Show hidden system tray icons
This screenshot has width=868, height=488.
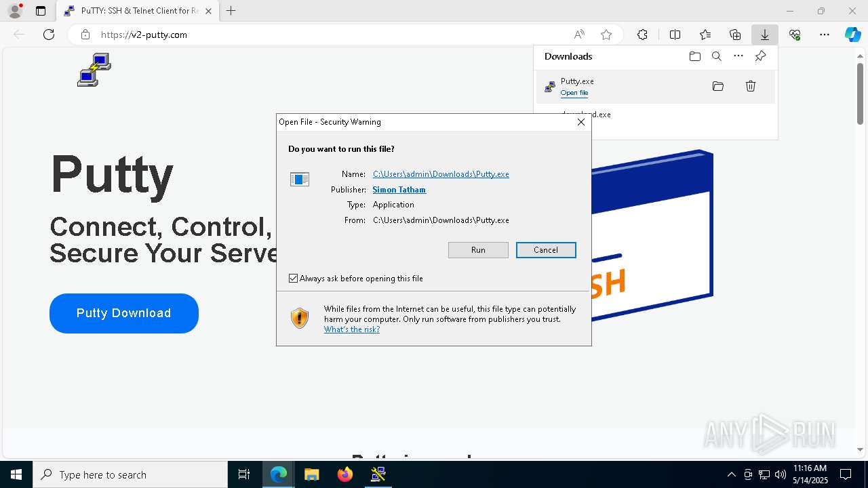click(731, 474)
